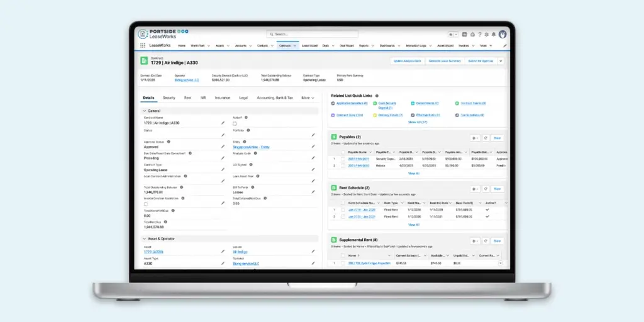Open the Contracts nav item dropdown arrow
The image size is (644, 322).
tap(294, 46)
